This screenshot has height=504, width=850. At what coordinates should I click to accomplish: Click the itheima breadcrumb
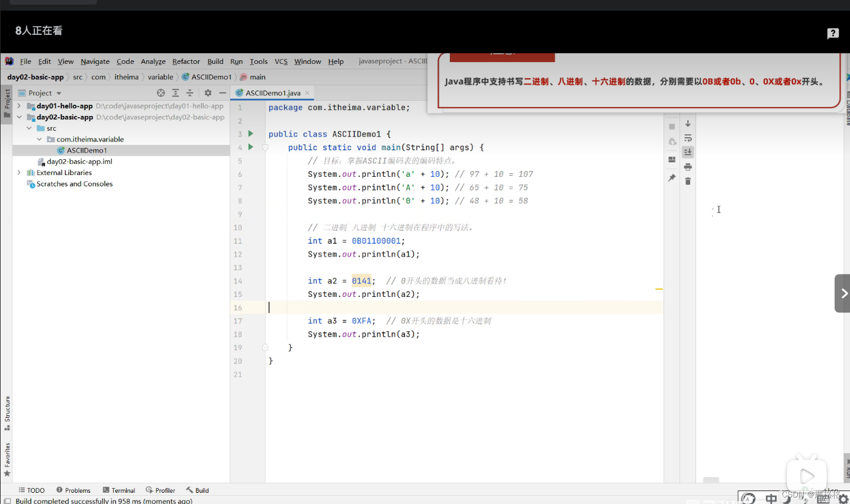pyautogui.click(x=126, y=77)
